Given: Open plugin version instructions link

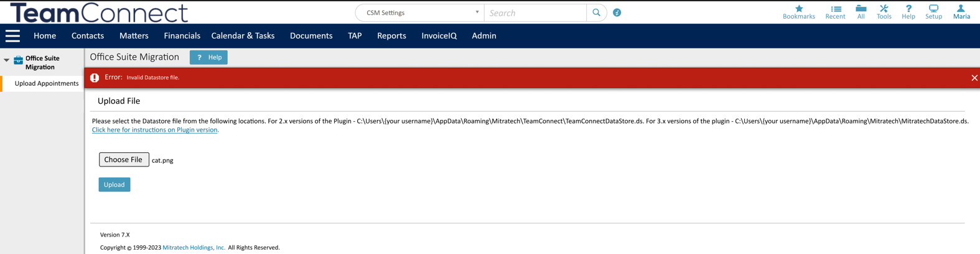Looking at the screenshot, I should pyautogui.click(x=155, y=130).
